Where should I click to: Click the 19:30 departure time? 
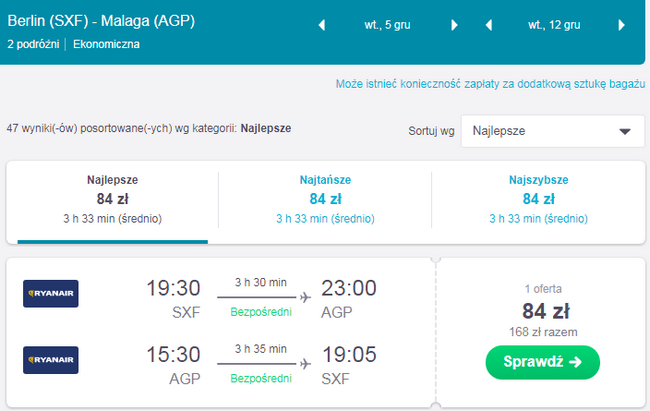(x=173, y=288)
